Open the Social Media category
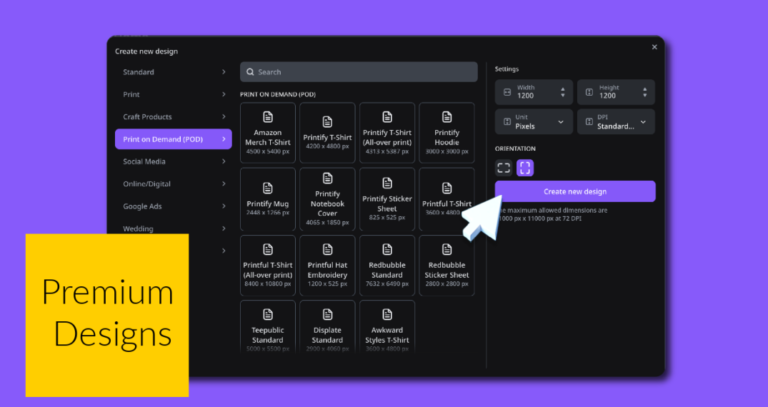This screenshot has width=768, height=407. click(x=173, y=161)
